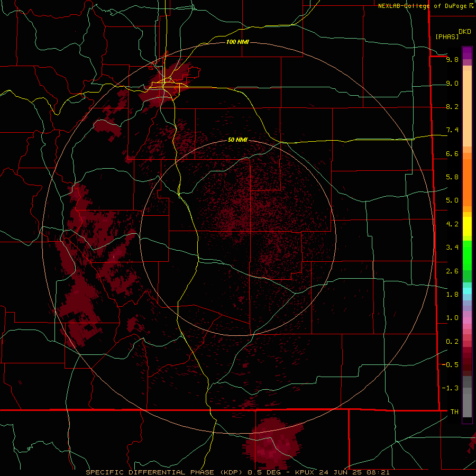The height and width of the screenshot is (476, 476).
Task: Click the 50 NMI range ring label
Action: point(237,140)
